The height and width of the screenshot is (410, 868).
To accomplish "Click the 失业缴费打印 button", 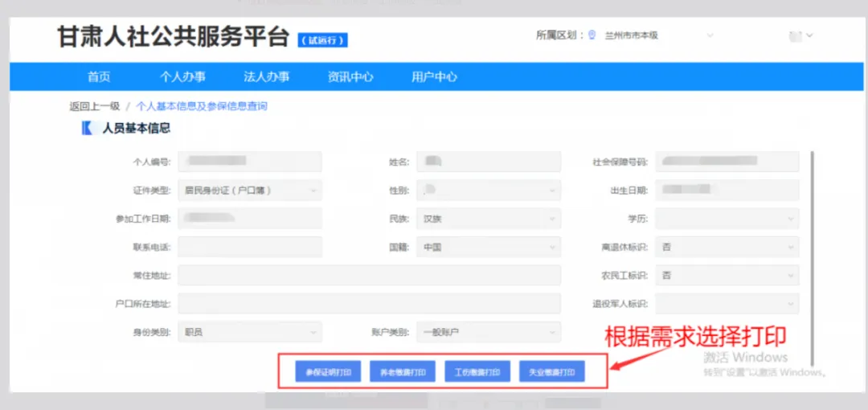I will [x=552, y=371].
